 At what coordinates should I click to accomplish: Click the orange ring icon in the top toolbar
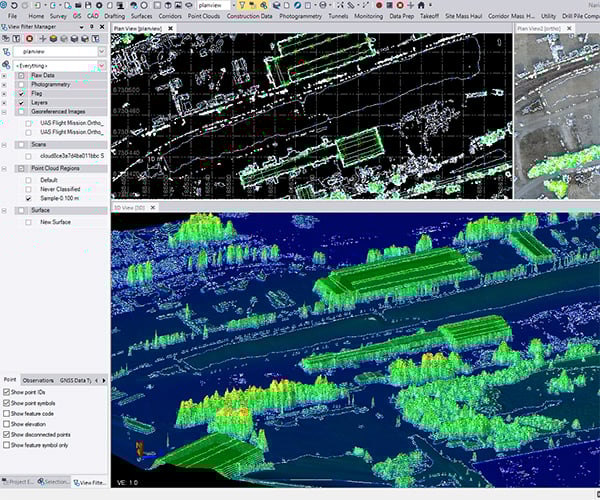tap(400, 5)
